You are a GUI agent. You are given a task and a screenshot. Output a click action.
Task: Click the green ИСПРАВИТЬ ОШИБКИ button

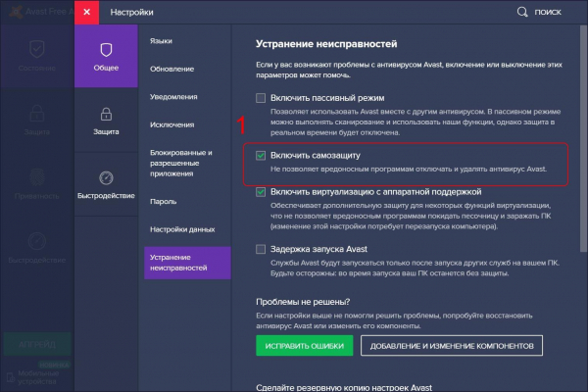coord(304,346)
